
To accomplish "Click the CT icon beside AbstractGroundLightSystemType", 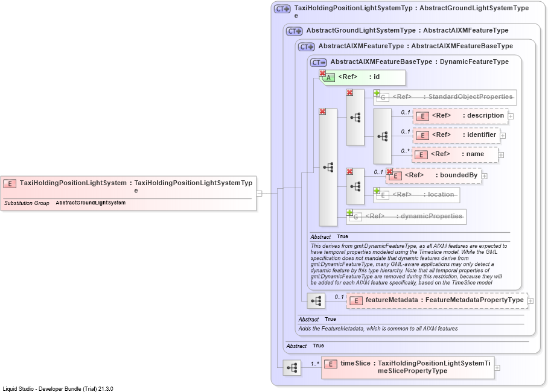I will (295, 31).
